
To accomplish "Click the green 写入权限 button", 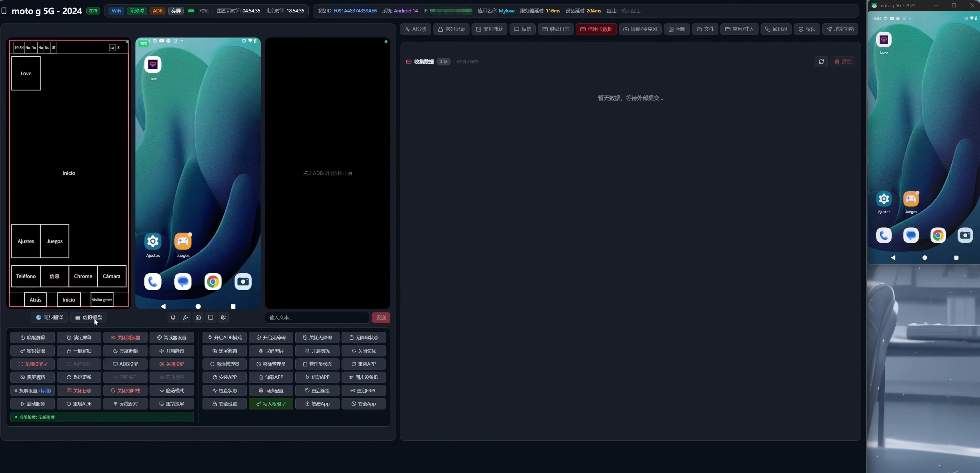I will 271,404.
